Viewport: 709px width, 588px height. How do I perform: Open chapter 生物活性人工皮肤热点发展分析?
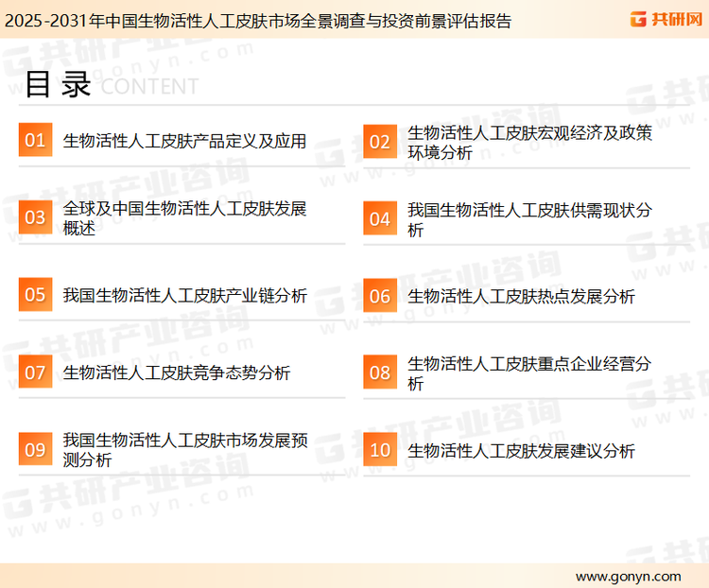521,297
